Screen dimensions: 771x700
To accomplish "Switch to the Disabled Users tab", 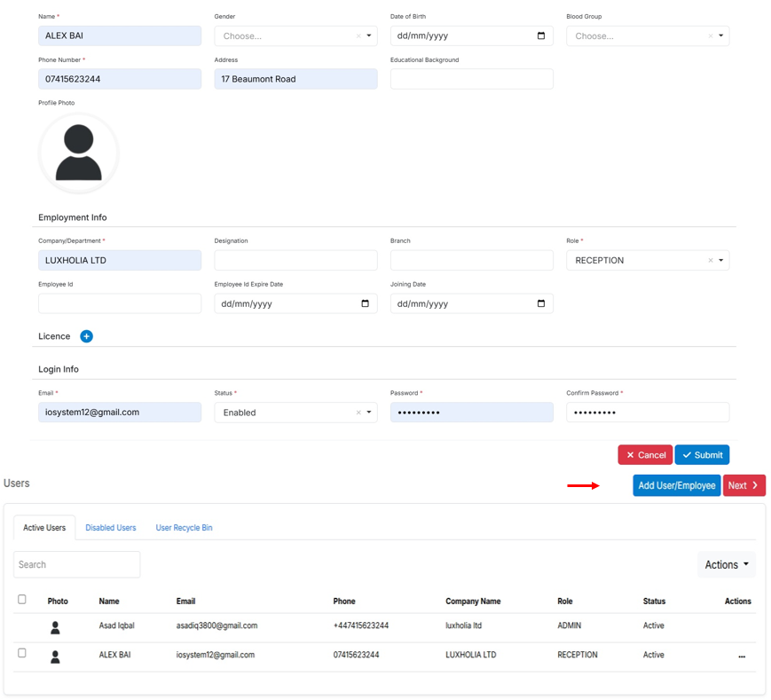I will coord(111,528).
